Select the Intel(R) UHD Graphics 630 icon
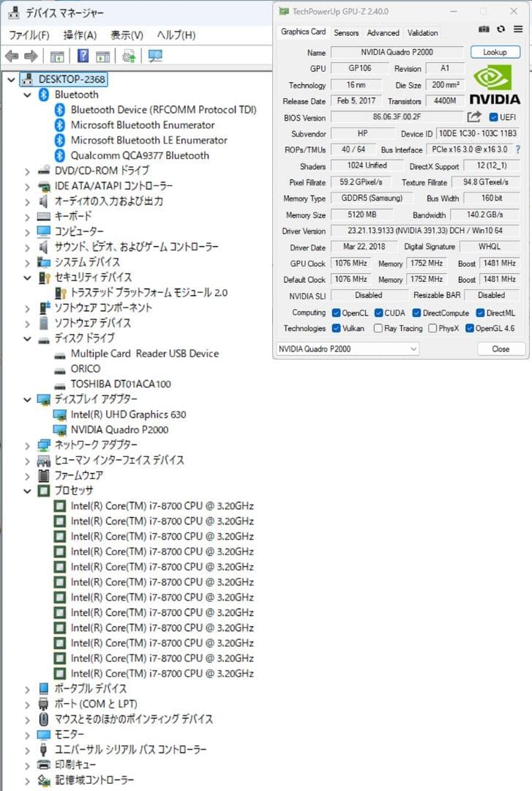532x791 pixels. click(60, 415)
